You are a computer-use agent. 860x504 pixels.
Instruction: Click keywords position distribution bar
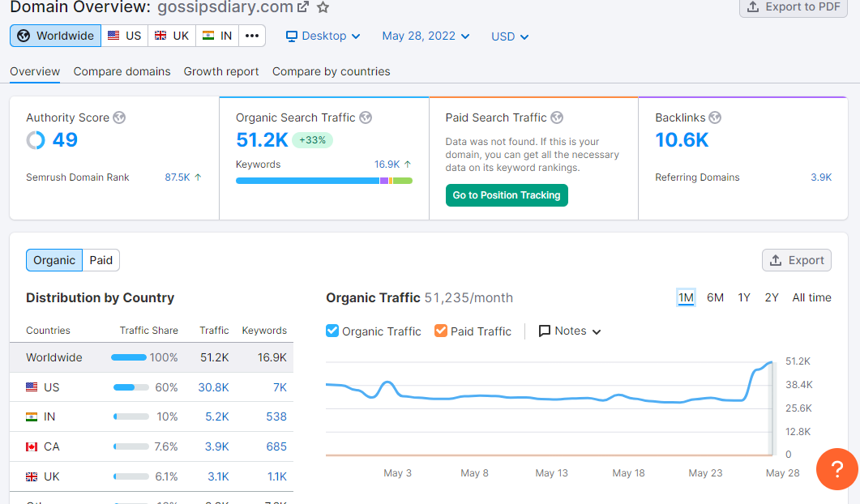point(324,181)
